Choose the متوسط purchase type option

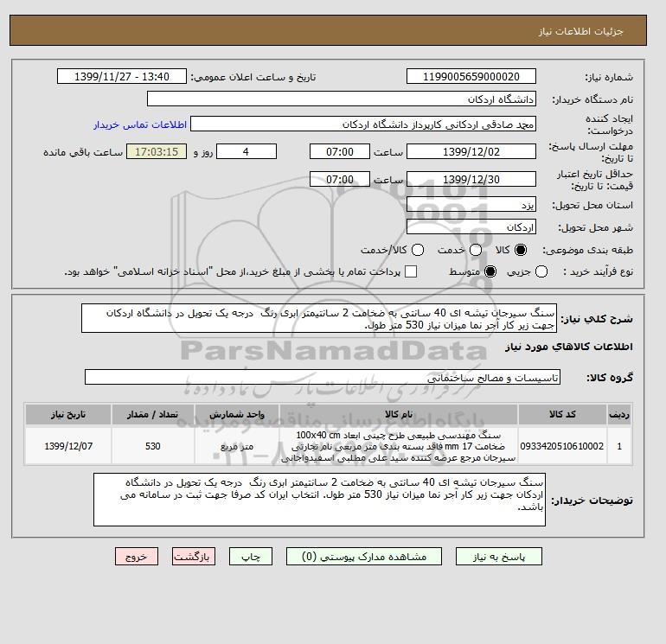pos(490,271)
